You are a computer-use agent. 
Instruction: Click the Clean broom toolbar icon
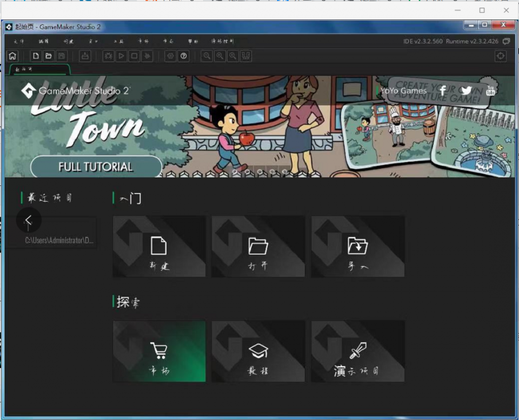[x=147, y=56]
